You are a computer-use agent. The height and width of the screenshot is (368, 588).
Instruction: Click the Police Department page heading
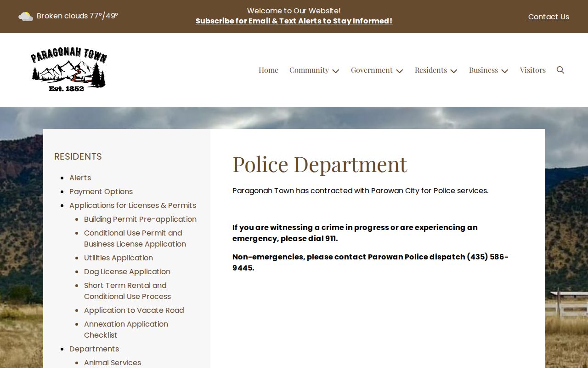320,164
